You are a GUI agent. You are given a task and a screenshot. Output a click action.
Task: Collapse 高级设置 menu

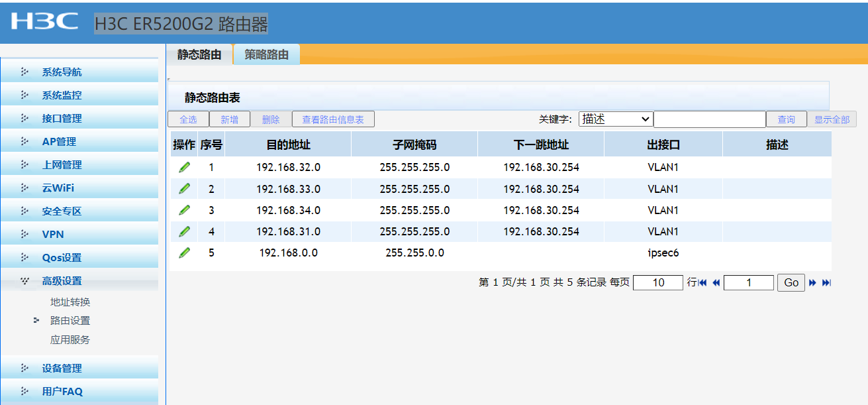[x=79, y=281]
